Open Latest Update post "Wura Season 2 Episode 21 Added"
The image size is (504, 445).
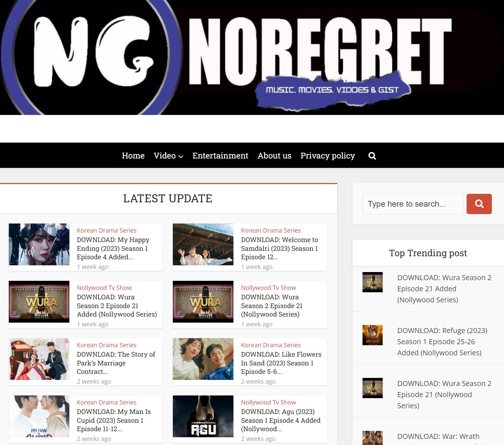(117, 306)
